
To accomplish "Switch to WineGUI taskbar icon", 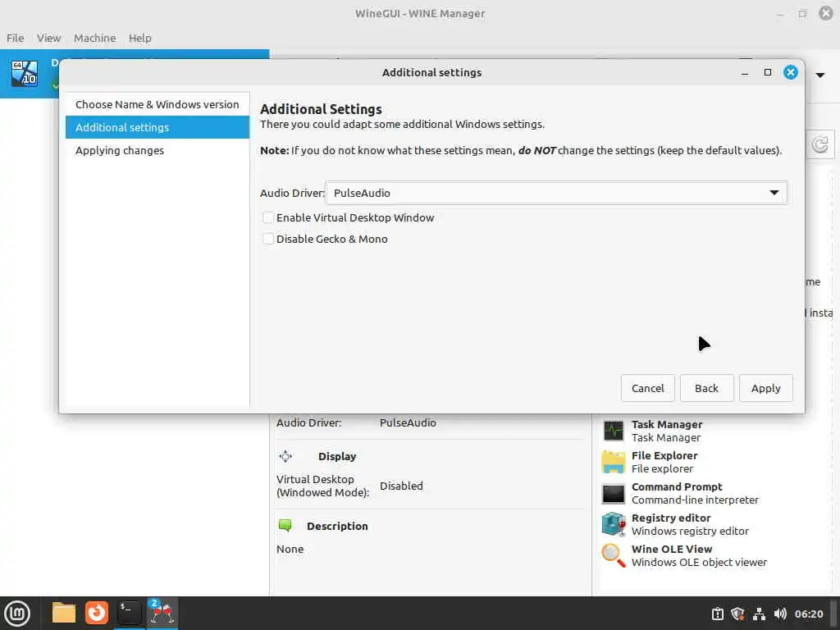I will click(x=162, y=613).
